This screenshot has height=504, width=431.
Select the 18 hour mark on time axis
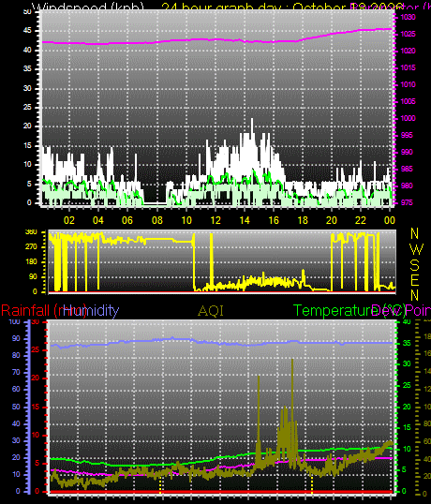[x=303, y=220]
